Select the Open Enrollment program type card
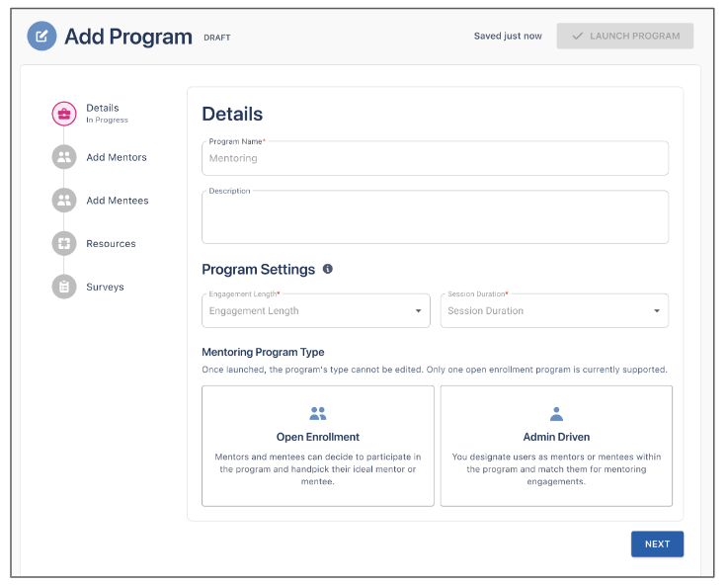 [x=317, y=446]
